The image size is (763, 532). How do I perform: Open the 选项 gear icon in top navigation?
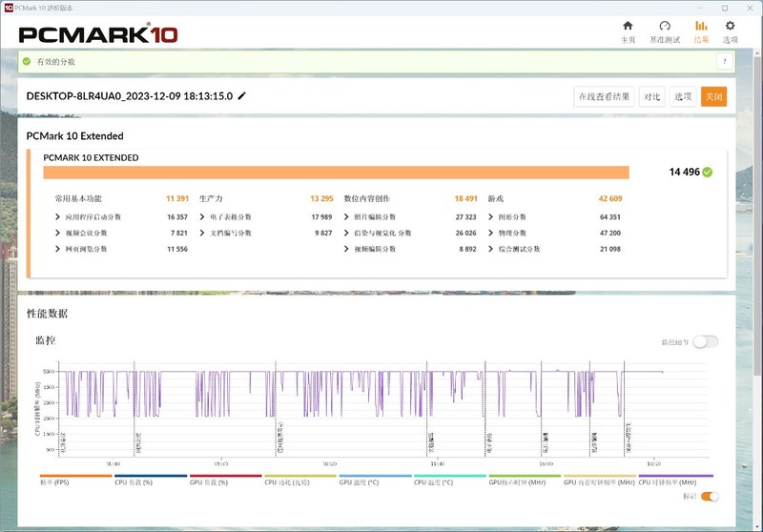click(x=730, y=26)
